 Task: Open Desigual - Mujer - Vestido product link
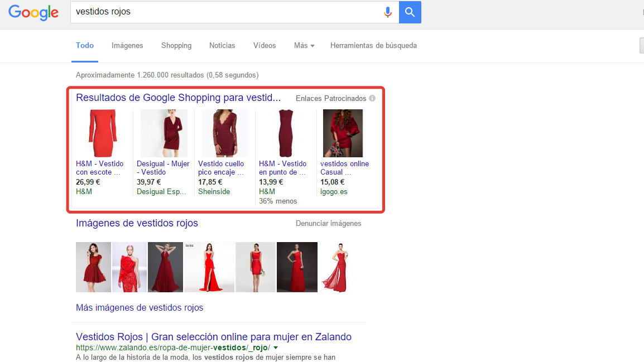pos(163,168)
